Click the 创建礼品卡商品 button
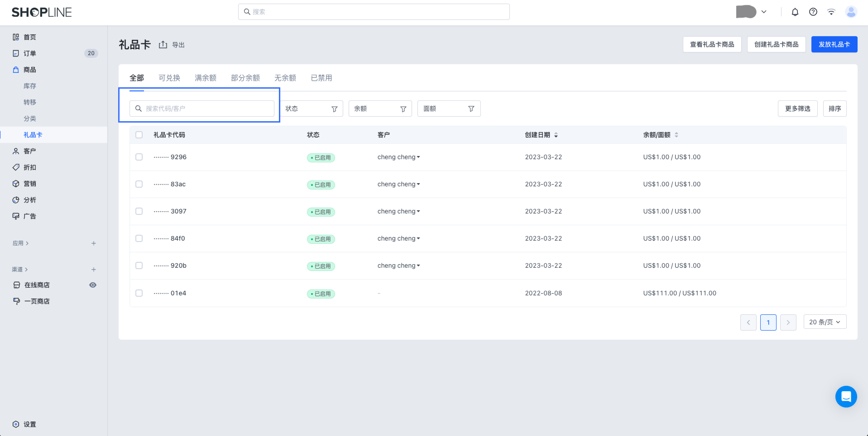Viewport: 868px width, 436px height. click(776, 44)
